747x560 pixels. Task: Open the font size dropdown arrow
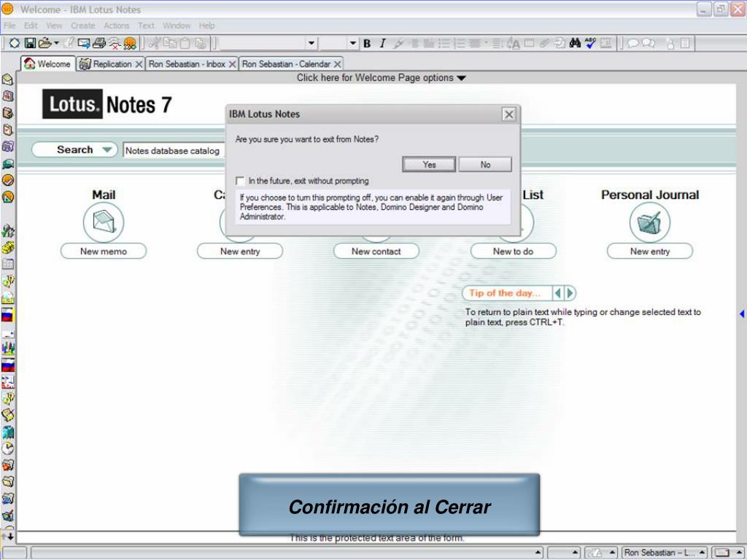(352, 43)
